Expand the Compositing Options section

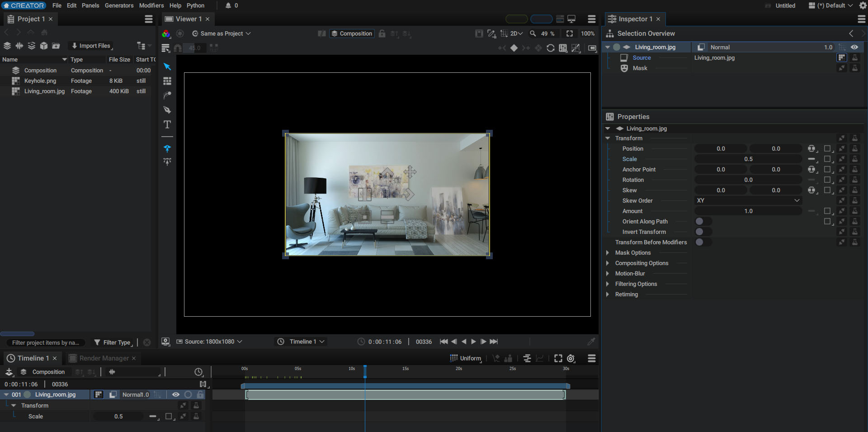coord(608,263)
